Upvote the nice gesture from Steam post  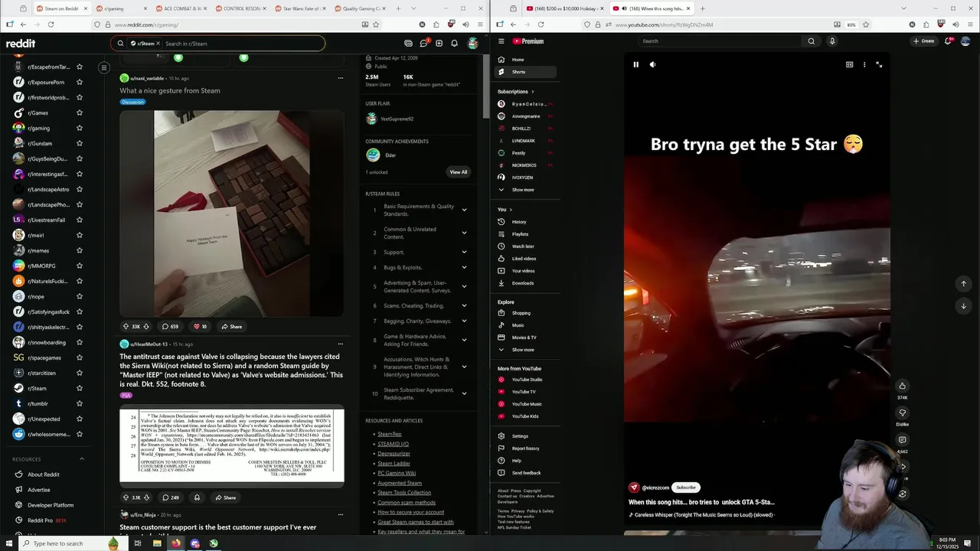coord(126,327)
